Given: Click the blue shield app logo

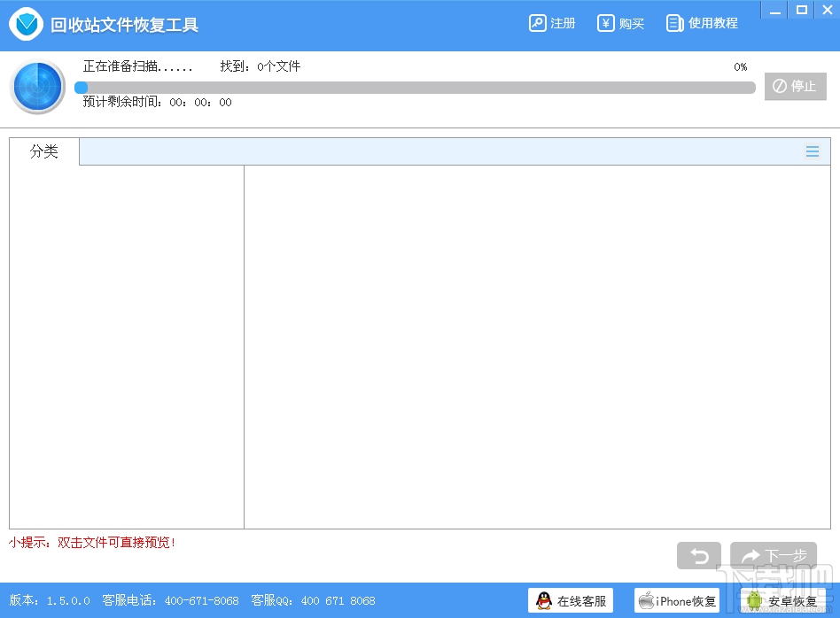Looking at the screenshot, I should pos(26,24).
